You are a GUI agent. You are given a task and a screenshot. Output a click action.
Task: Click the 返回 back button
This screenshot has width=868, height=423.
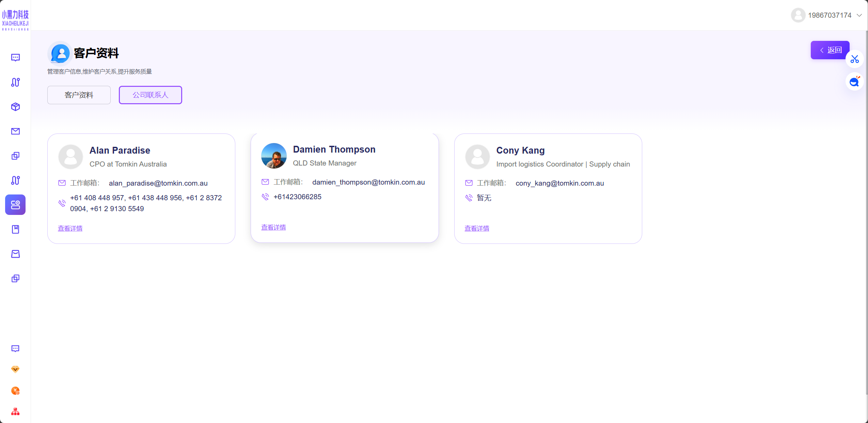[x=830, y=50]
